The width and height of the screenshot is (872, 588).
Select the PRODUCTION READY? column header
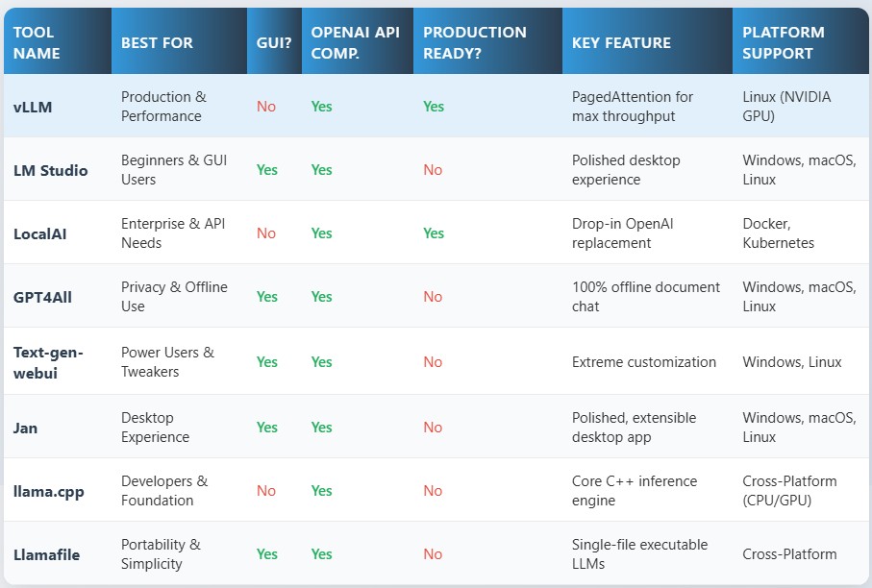click(474, 42)
